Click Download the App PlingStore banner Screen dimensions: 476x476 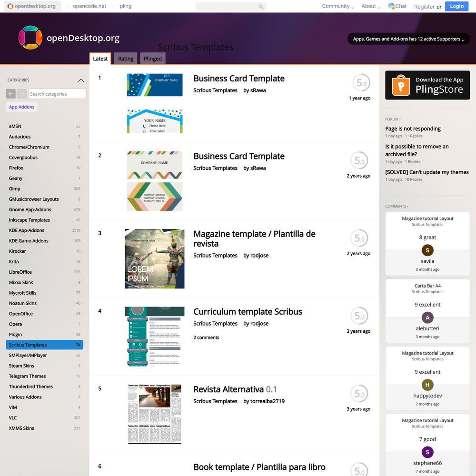coord(427,85)
